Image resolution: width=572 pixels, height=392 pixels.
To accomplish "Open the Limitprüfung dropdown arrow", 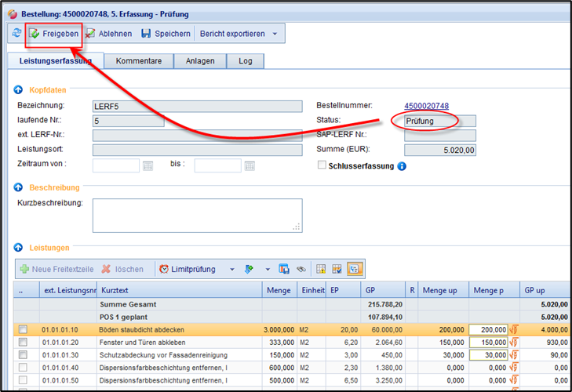I will tap(231, 269).
